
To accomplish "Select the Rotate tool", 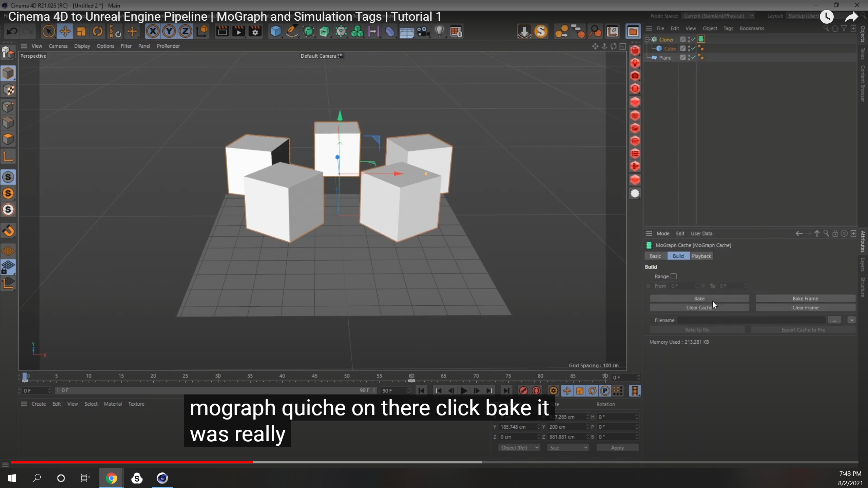I will point(98,31).
